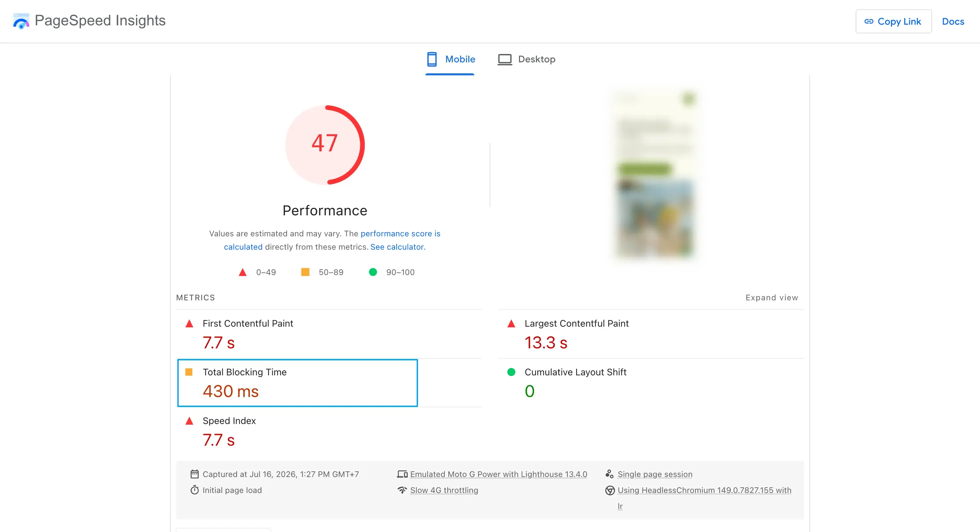Click the PageSpeed Insights title text
980x532 pixels.
coord(100,21)
